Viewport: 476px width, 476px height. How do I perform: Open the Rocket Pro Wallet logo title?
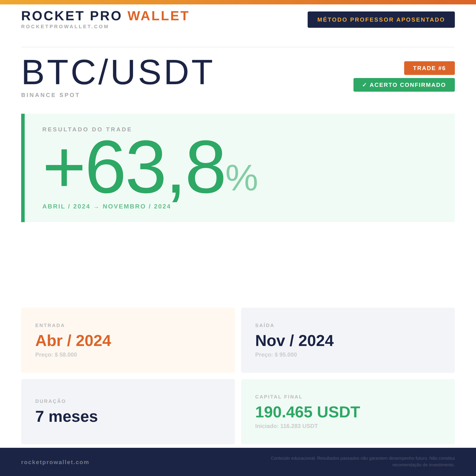coord(105,16)
